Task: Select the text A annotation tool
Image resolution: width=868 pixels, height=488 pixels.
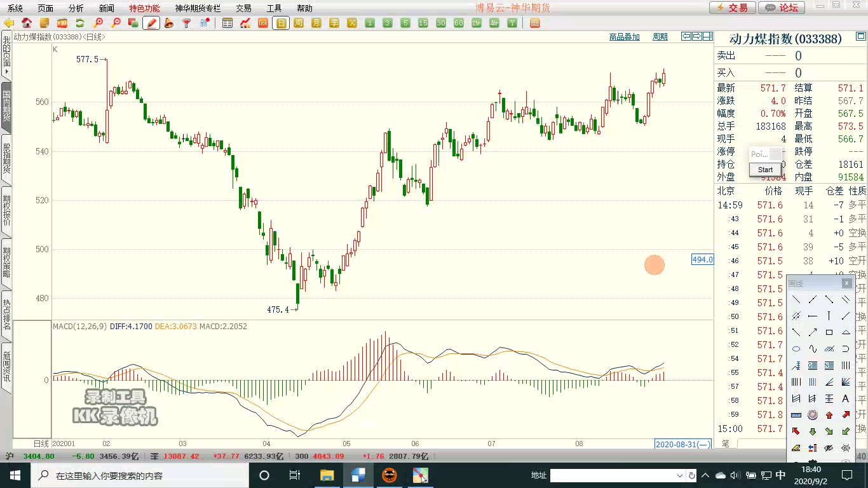Action: coord(846,398)
